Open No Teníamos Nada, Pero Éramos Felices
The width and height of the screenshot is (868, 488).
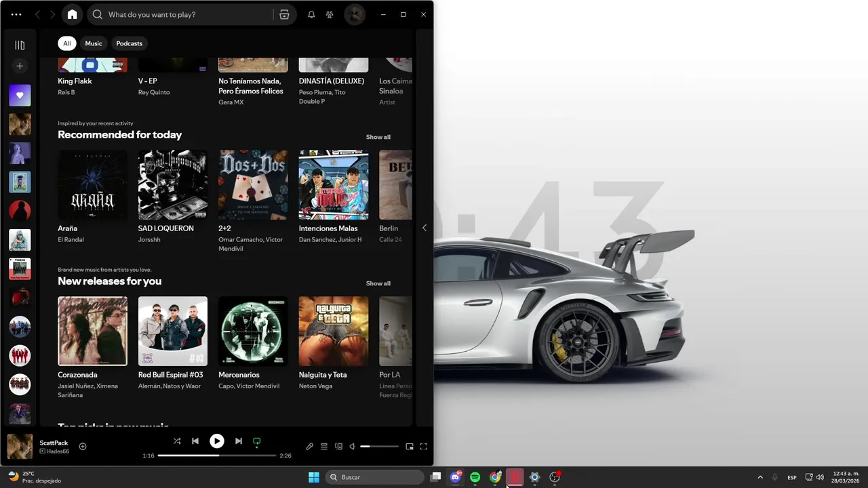251,86
